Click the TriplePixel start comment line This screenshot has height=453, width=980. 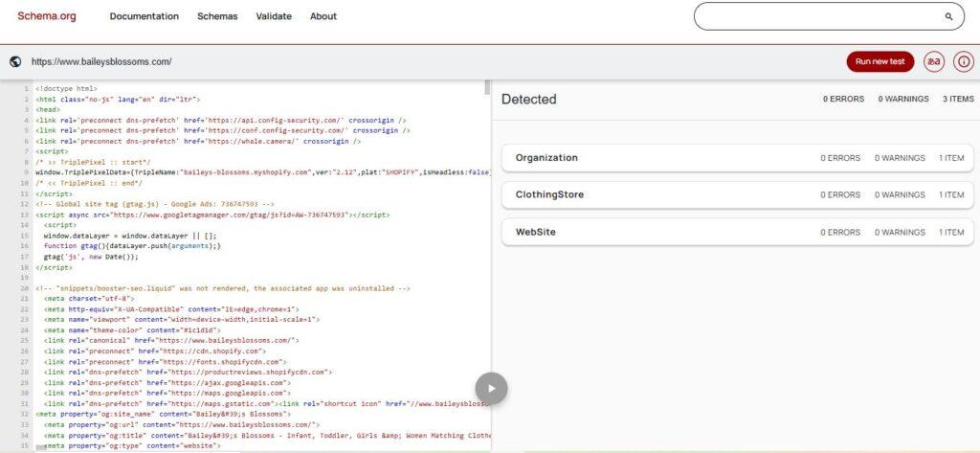[93, 162]
